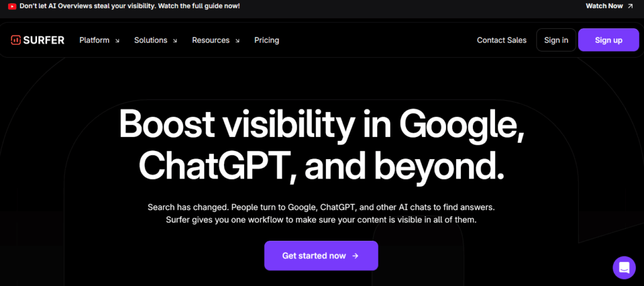Go to the Pricing page
644x286 pixels.
click(267, 40)
